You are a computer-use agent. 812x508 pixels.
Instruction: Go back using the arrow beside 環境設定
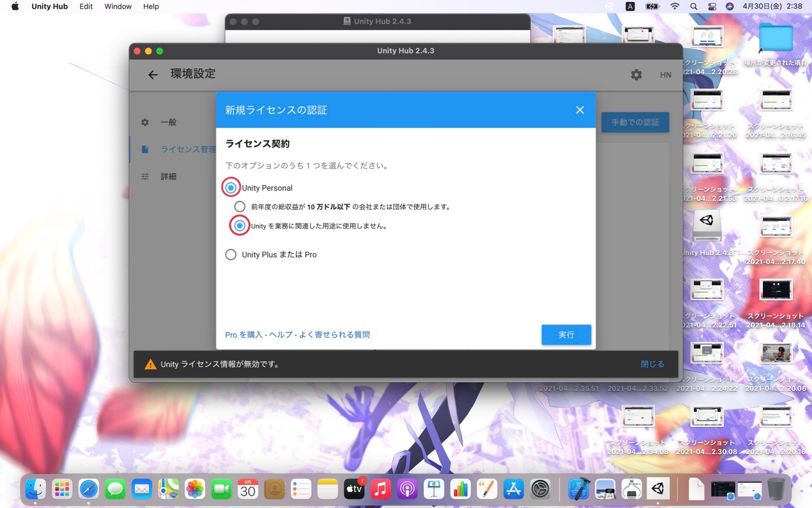click(x=153, y=74)
